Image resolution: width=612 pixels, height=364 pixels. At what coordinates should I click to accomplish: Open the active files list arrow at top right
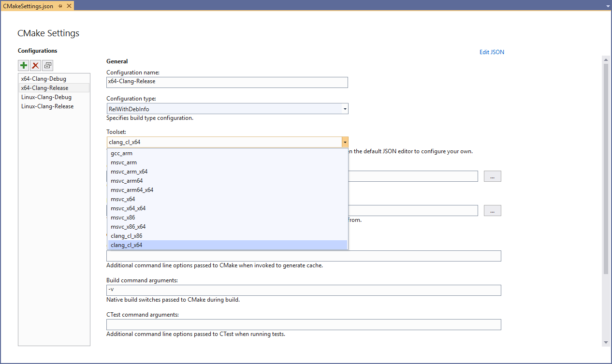coord(607,6)
